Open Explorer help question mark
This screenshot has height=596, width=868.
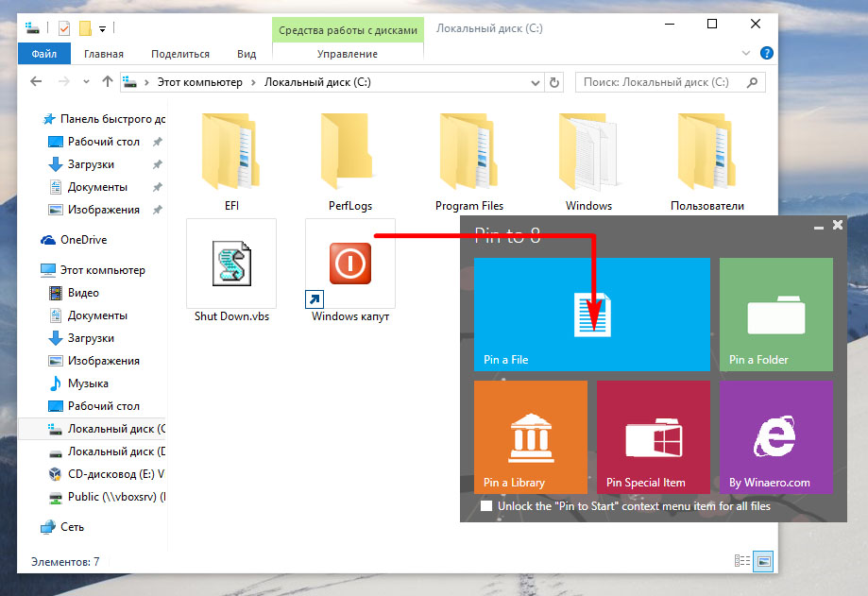click(767, 53)
